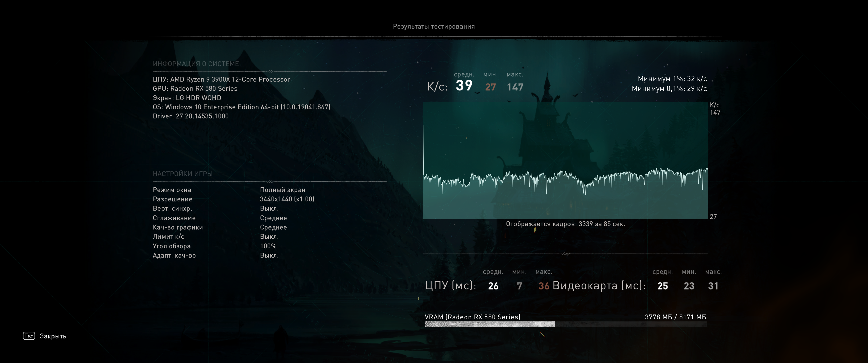
Task: Click the Минимум 1% label
Action: pos(672,79)
